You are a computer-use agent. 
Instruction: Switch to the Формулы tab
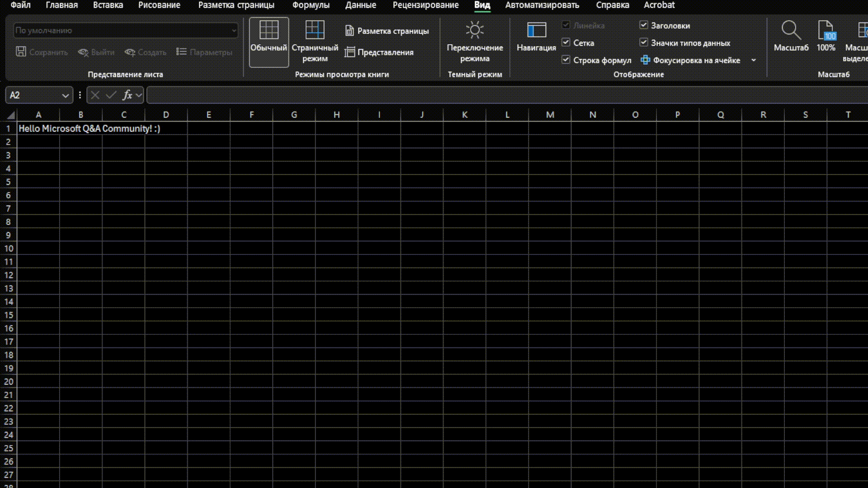click(x=311, y=5)
